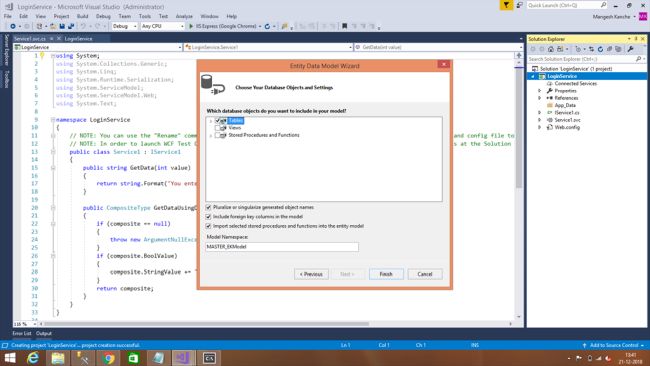Click the Save All toolbar icon
The width and height of the screenshot is (650, 366).
coord(71,26)
